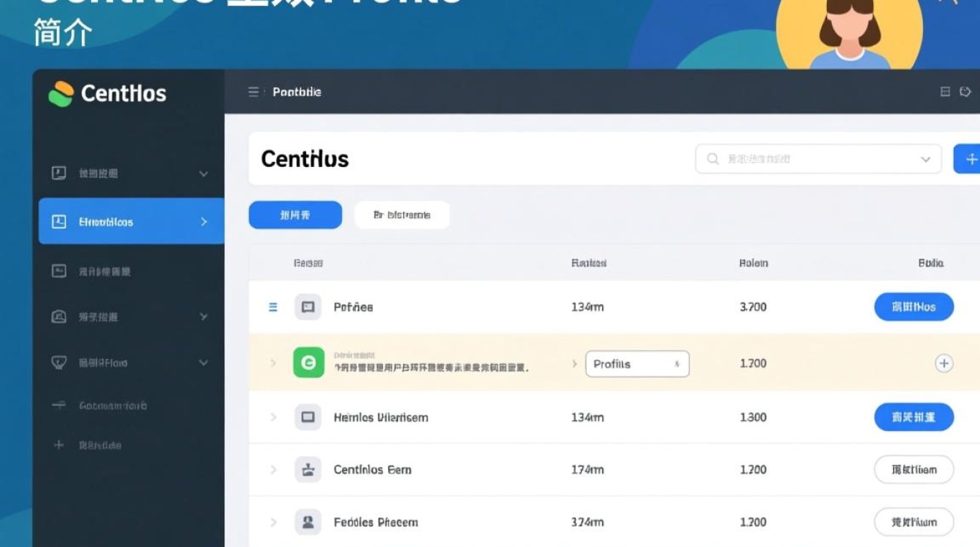Click the Feddles Pheem row name

point(376,522)
